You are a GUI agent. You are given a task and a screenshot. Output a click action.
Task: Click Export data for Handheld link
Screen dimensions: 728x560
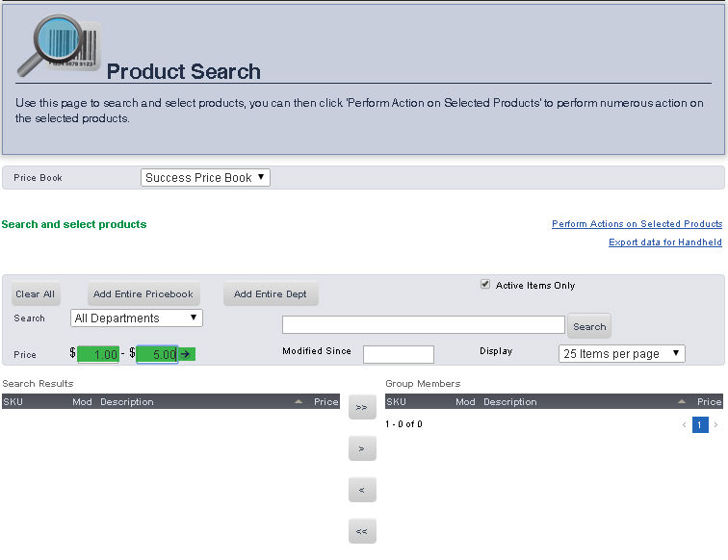click(x=664, y=242)
